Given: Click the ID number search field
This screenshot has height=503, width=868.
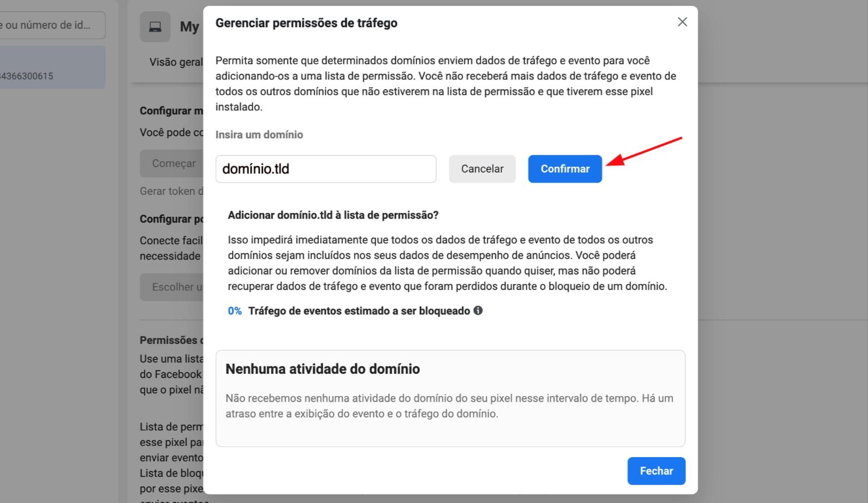Looking at the screenshot, I should (x=51, y=25).
